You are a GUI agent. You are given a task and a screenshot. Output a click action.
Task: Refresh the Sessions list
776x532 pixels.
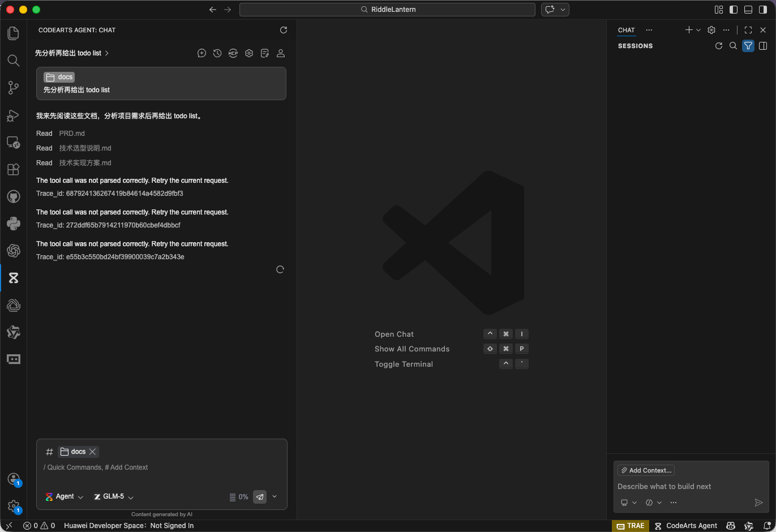point(719,46)
